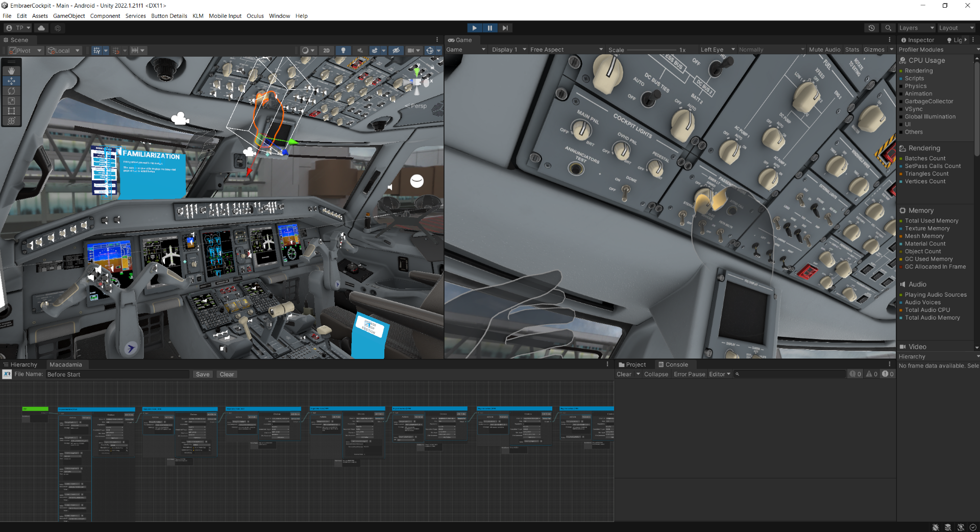
Task: Switch to the Hierarchy tab
Action: click(x=21, y=365)
